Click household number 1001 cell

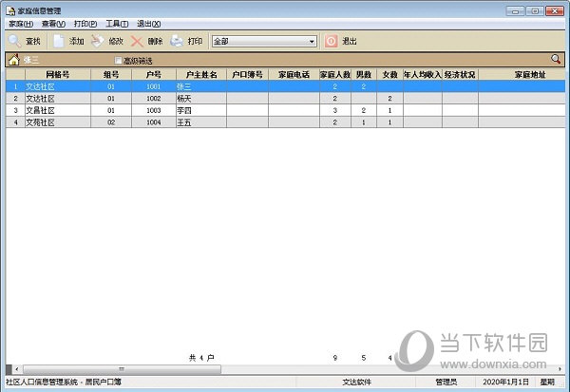[x=154, y=86]
